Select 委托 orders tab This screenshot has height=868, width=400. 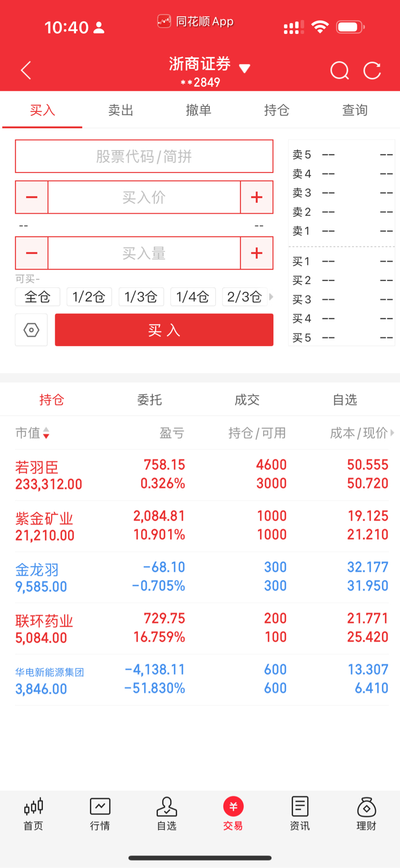coord(149,400)
